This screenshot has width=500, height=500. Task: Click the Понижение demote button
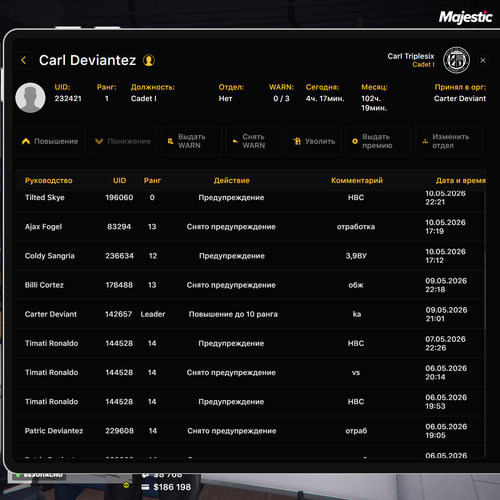pos(123,141)
